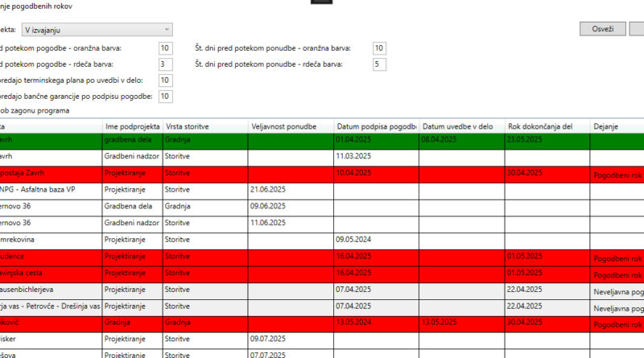Open the 'V izvajanju' status dropdown
This screenshot has height=358, width=644.
click(x=97, y=30)
